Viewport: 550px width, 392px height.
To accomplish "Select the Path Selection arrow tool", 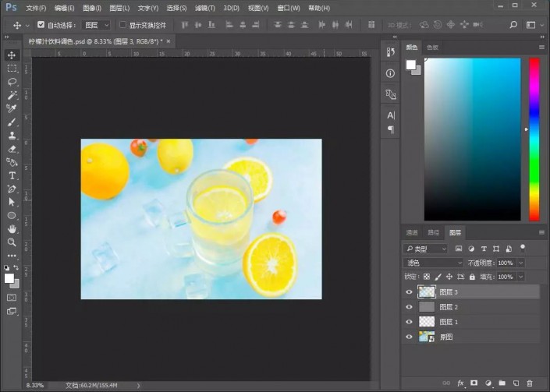I will (12, 202).
